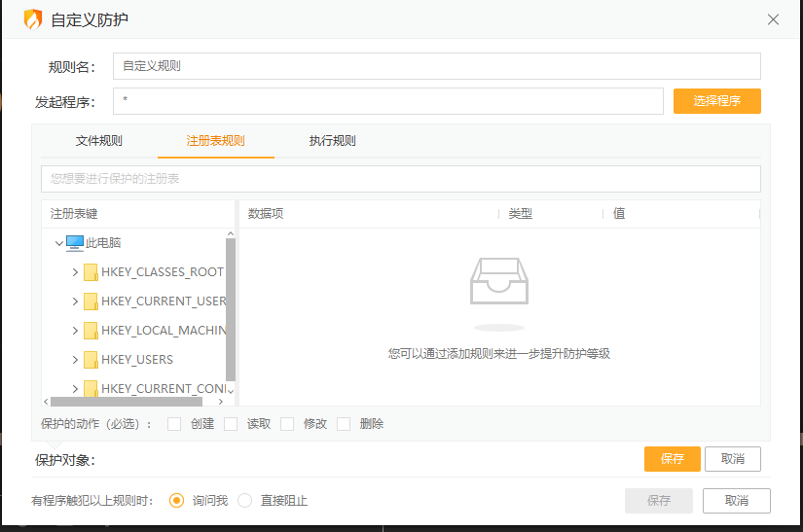This screenshot has width=803, height=532.
Task: Click the HKEY_CURRENT_USER folder icon
Action: (91, 301)
